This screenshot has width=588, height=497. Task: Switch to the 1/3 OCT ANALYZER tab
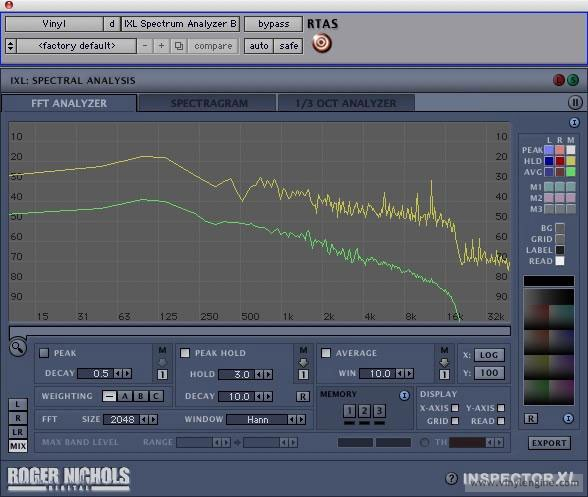pos(346,103)
